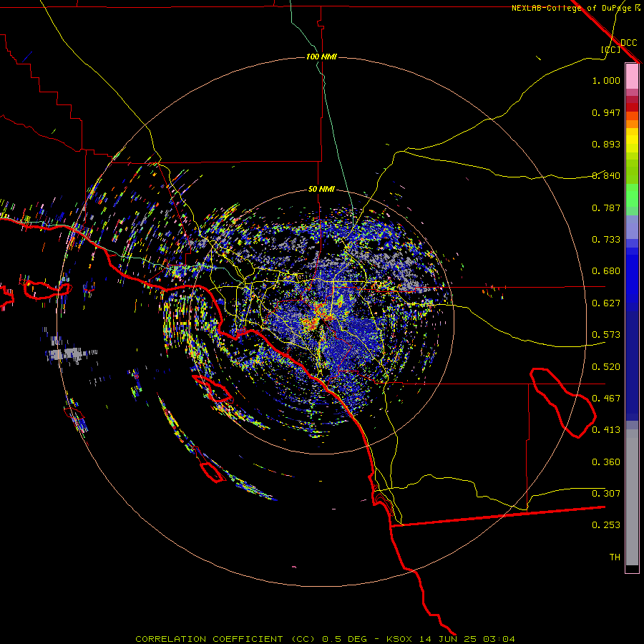Click the 0.893 legend value

(606, 144)
